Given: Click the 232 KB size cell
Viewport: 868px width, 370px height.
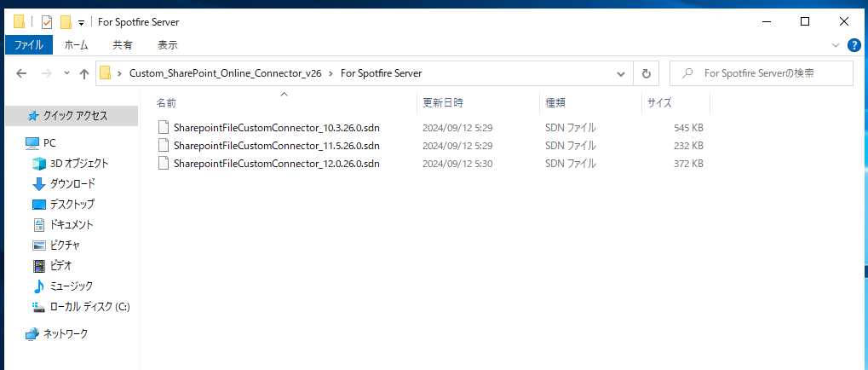Looking at the screenshot, I should 688,146.
